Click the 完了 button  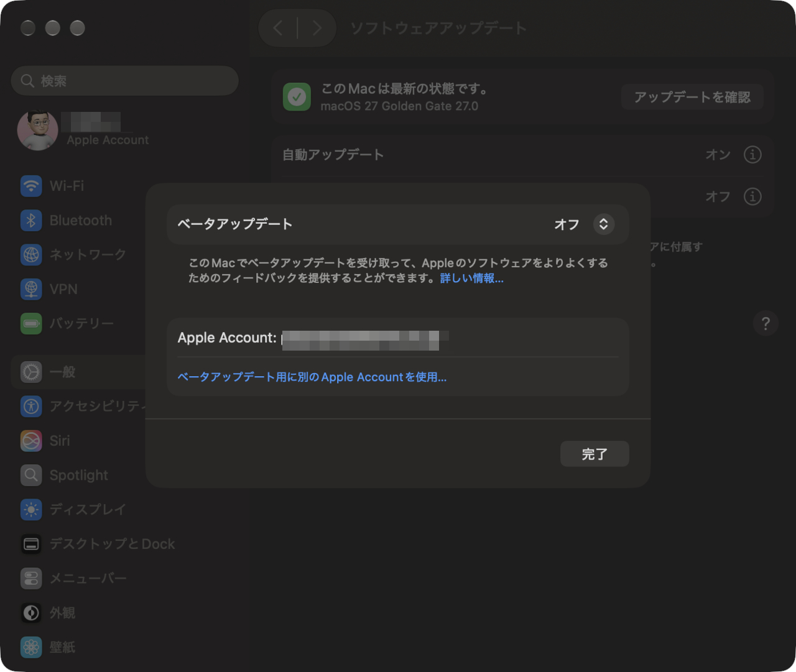(595, 454)
